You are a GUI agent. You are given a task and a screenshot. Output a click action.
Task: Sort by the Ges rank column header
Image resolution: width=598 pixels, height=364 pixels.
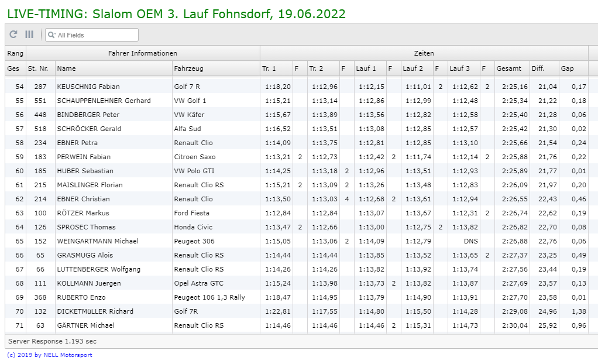coord(15,68)
